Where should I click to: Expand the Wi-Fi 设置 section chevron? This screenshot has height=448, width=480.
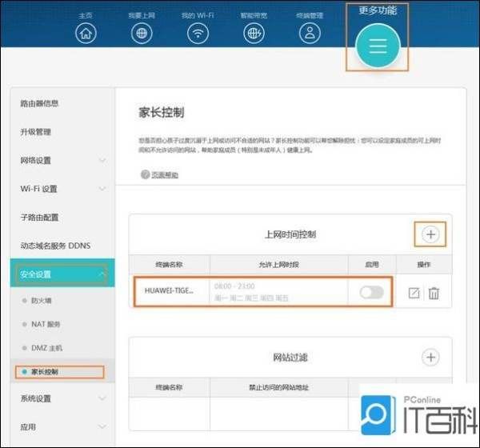[102, 189]
